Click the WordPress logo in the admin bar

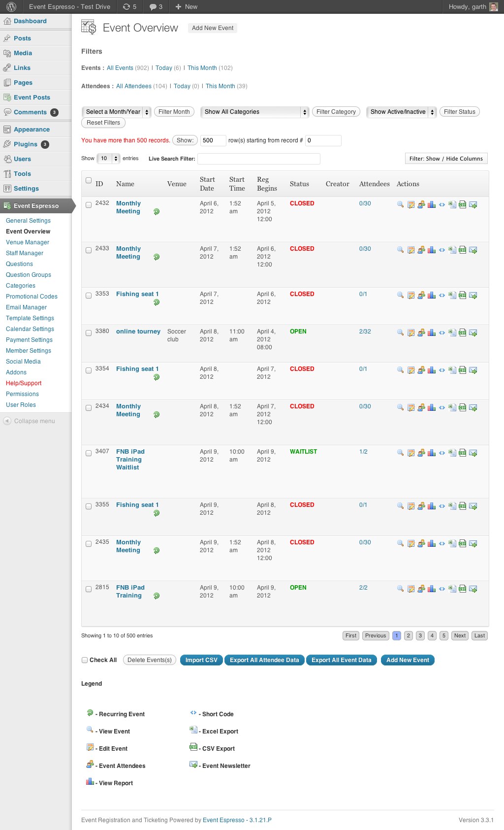click(x=11, y=7)
